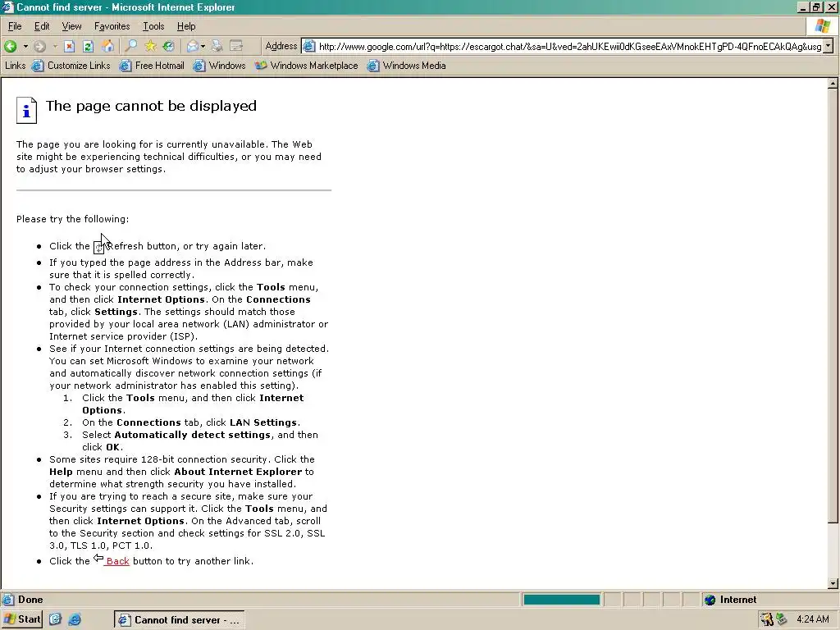Click the inline Refresh icon in the first bullet
The width and height of the screenshot is (840, 630).
coord(98,247)
